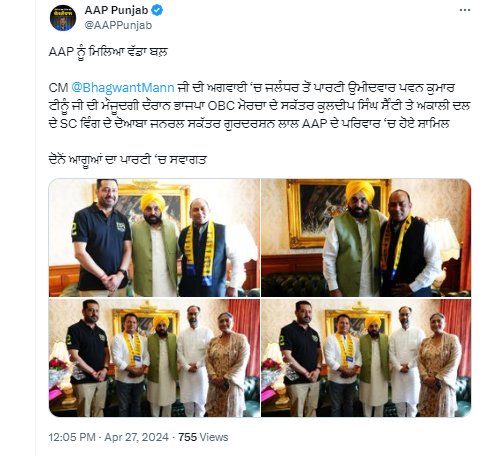Open the 755 Views count
Viewport: 484px width, 456px height.
tap(203, 437)
